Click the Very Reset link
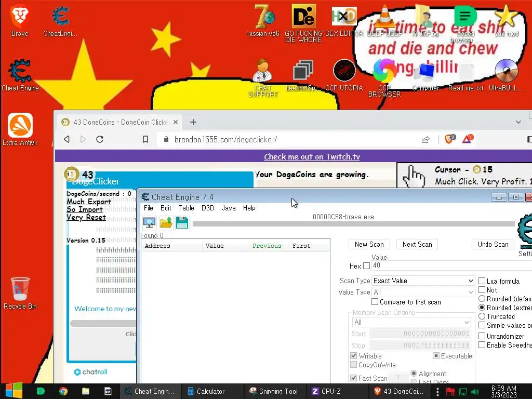The height and width of the screenshot is (399, 532). tap(86, 217)
